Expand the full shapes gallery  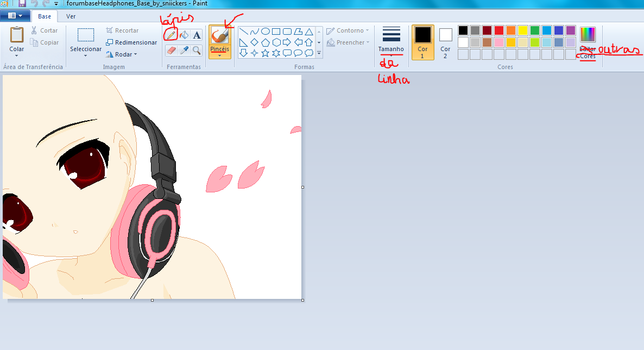(319, 53)
